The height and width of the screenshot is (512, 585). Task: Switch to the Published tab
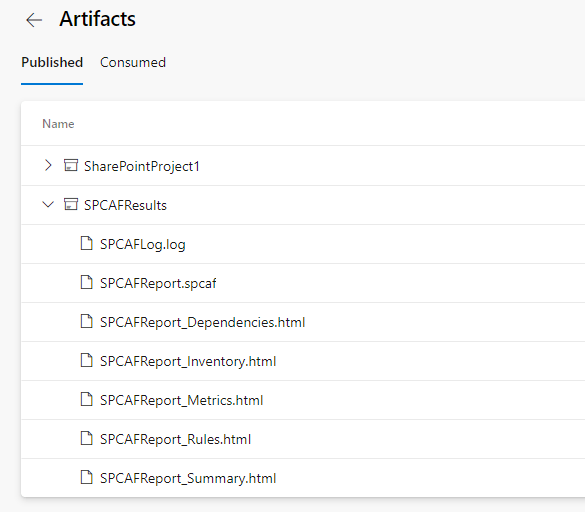(52, 62)
